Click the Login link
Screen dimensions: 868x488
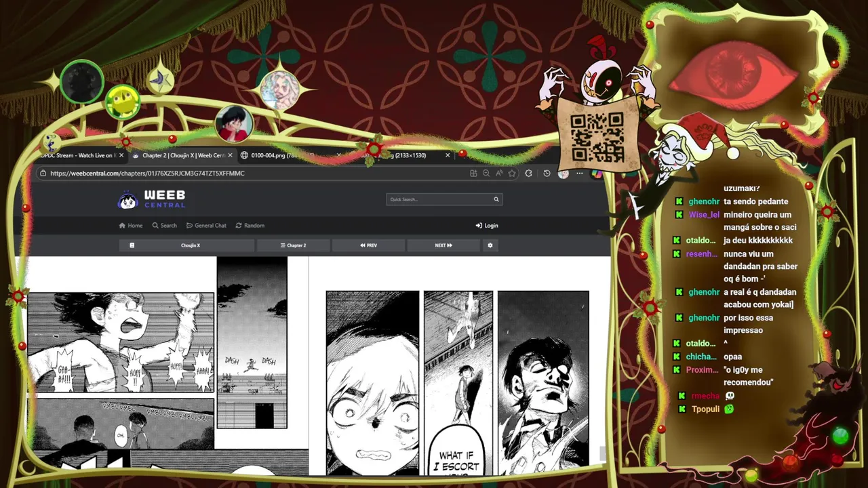click(x=487, y=226)
